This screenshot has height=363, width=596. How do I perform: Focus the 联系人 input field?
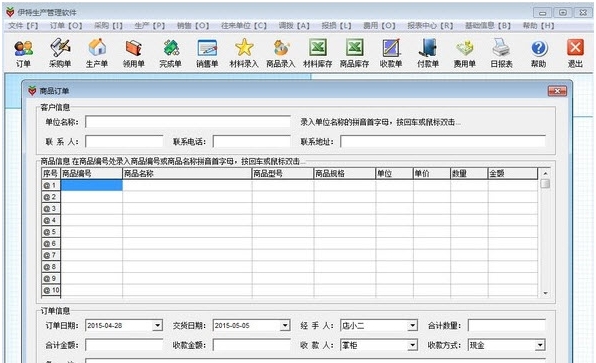click(124, 141)
